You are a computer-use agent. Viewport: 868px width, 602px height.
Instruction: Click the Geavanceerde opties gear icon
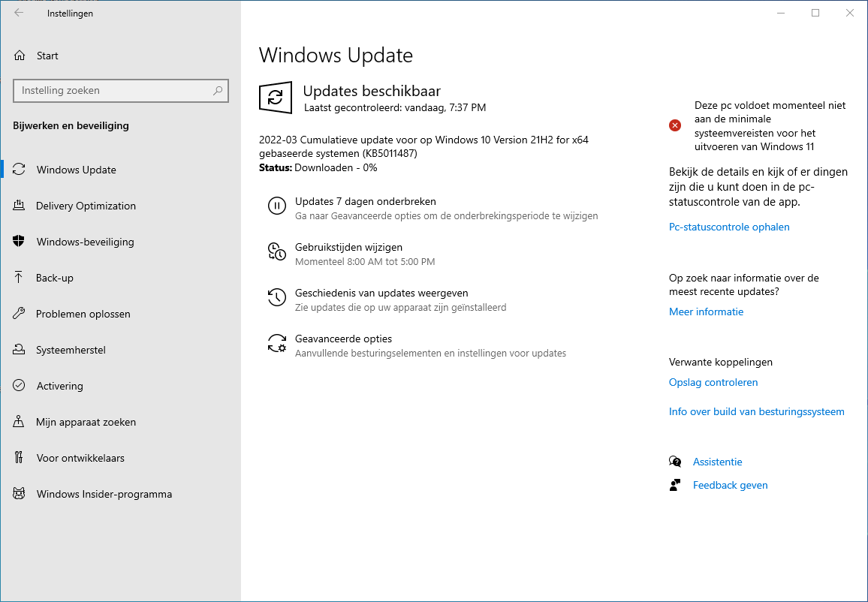click(276, 344)
